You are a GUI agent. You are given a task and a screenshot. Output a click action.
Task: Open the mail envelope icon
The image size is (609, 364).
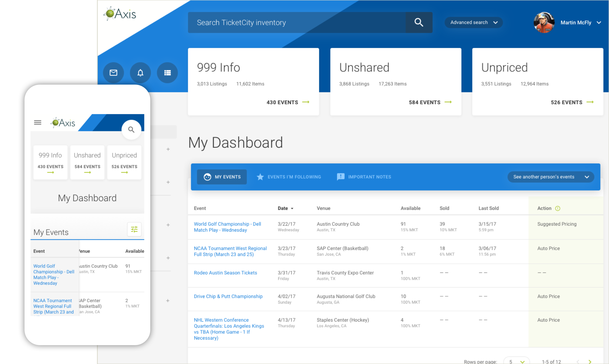pyautogui.click(x=113, y=73)
